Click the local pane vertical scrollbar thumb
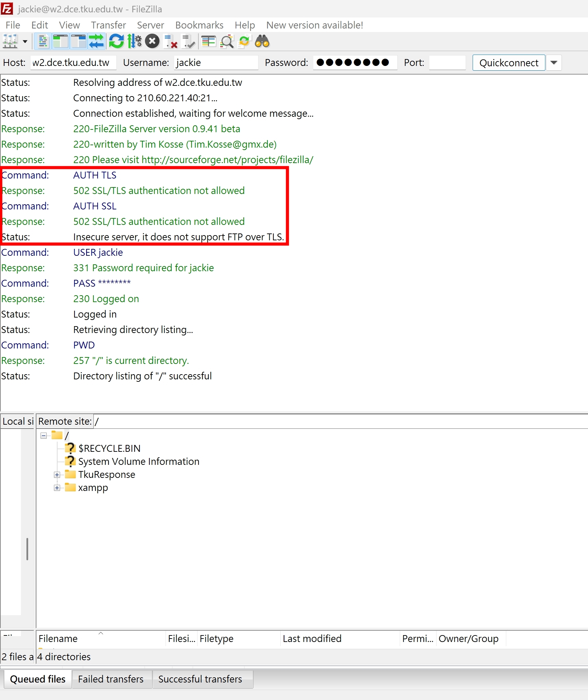The height and width of the screenshot is (700, 588). (x=27, y=549)
